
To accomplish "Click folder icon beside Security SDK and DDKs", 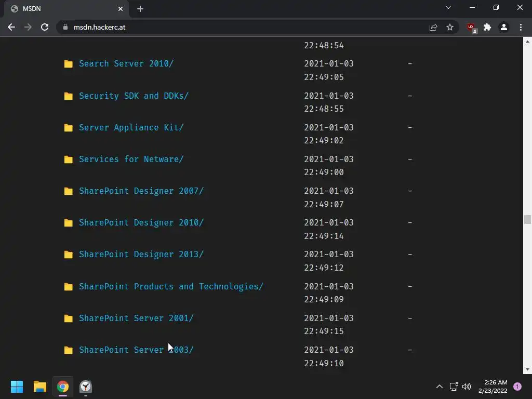I will [69, 96].
